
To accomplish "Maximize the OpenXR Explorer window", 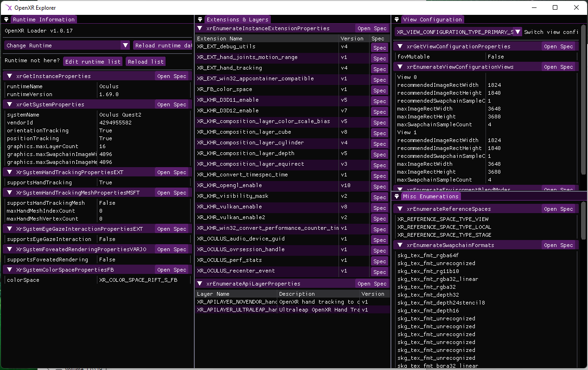I will [555, 7].
